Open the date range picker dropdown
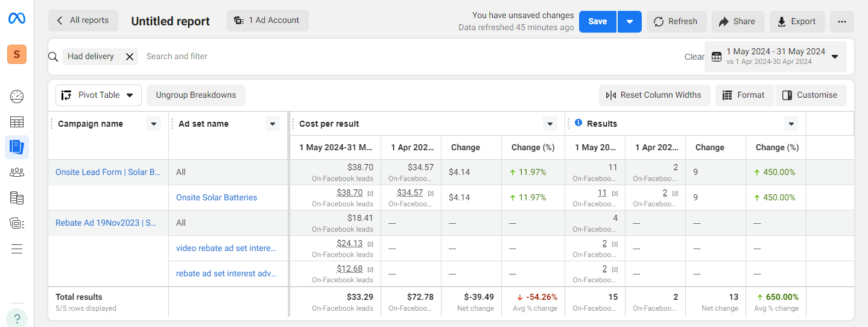 pos(775,56)
